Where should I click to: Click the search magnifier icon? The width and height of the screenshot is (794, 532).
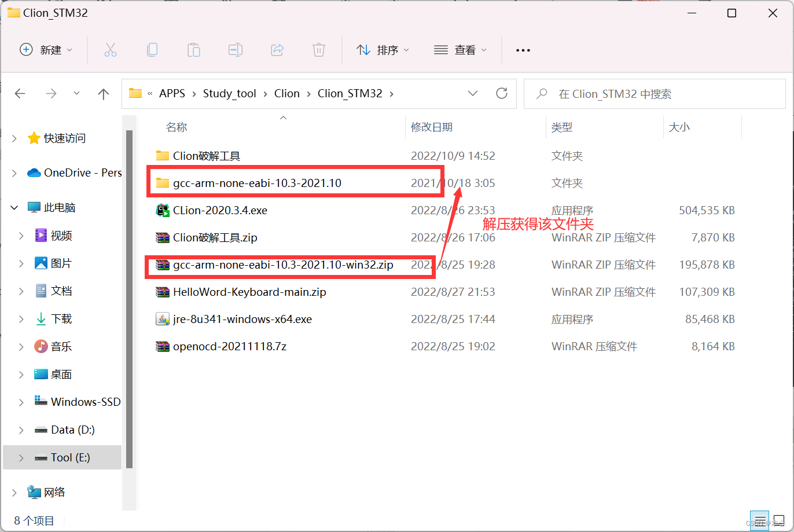(542, 94)
